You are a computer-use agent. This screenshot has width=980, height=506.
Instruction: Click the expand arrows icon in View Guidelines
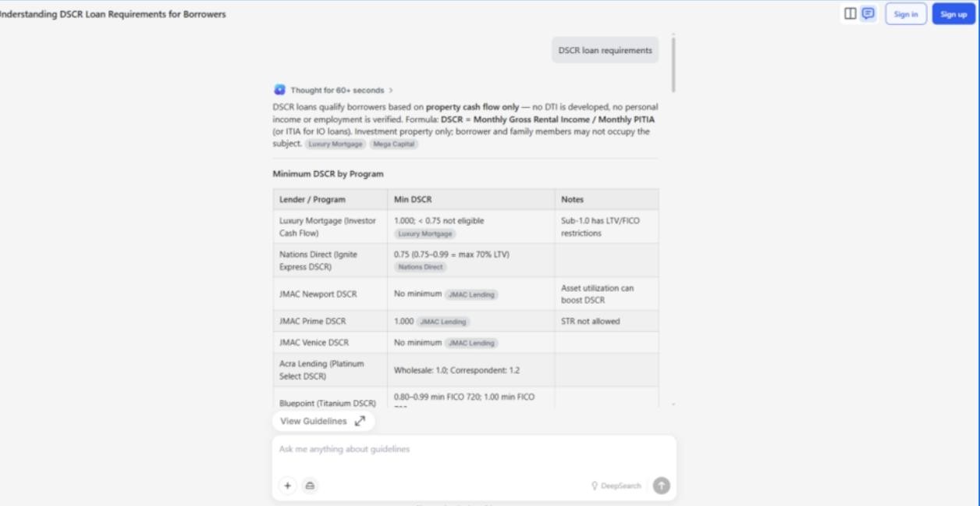pos(360,421)
